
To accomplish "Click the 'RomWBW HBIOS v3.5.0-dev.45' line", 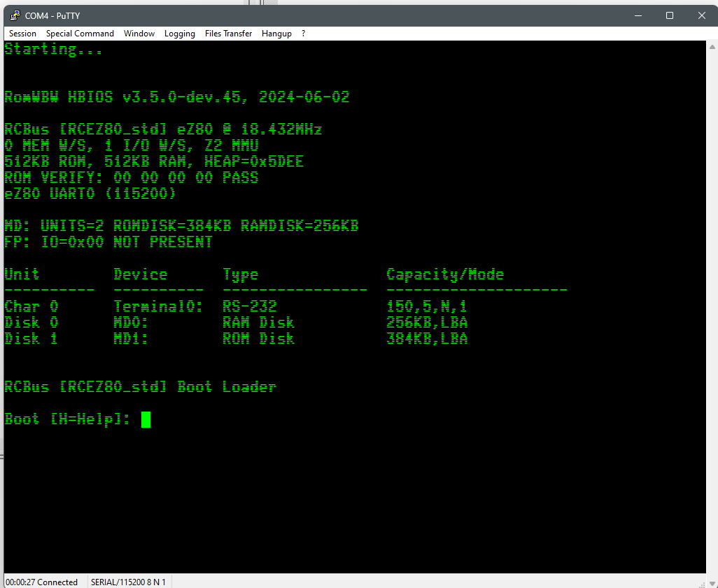I will (177, 97).
